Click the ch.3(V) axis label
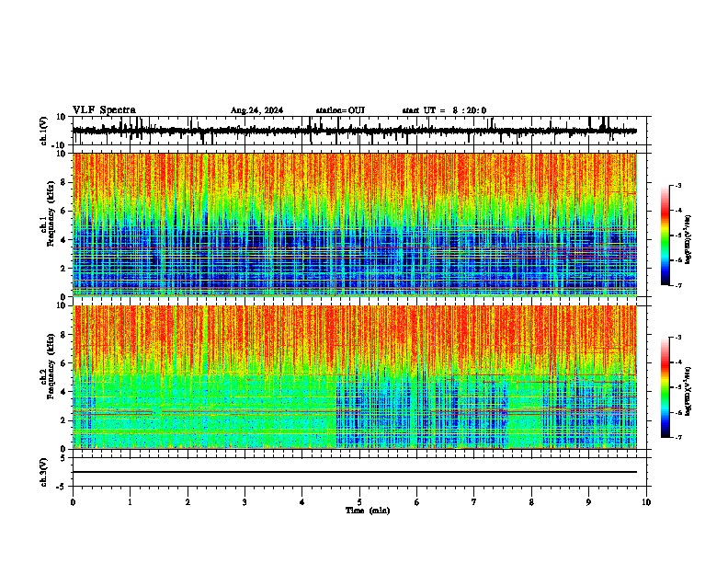 pyautogui.click(x=44, y=473)
